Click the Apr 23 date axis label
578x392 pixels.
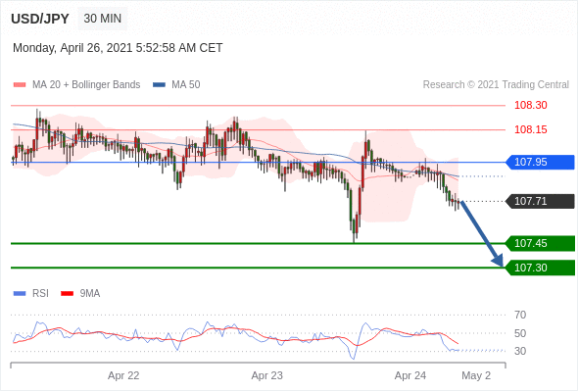[266, 375]
